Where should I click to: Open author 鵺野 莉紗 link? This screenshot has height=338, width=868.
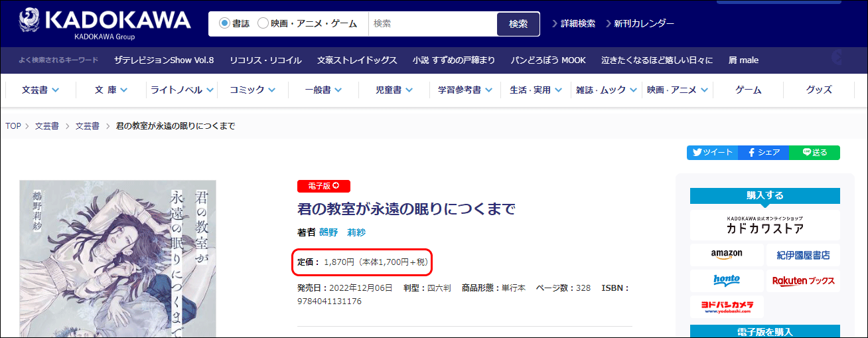pyautogui.click(x=342, y=232)
